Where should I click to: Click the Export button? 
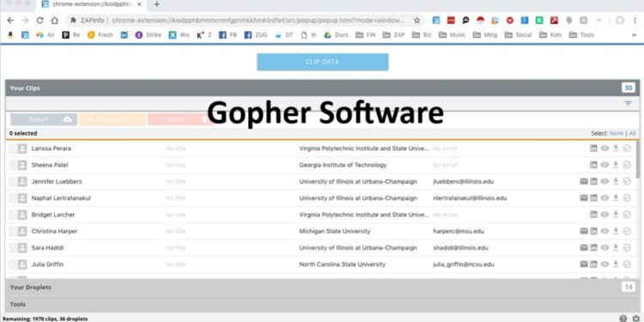click(x=44, y=119)
